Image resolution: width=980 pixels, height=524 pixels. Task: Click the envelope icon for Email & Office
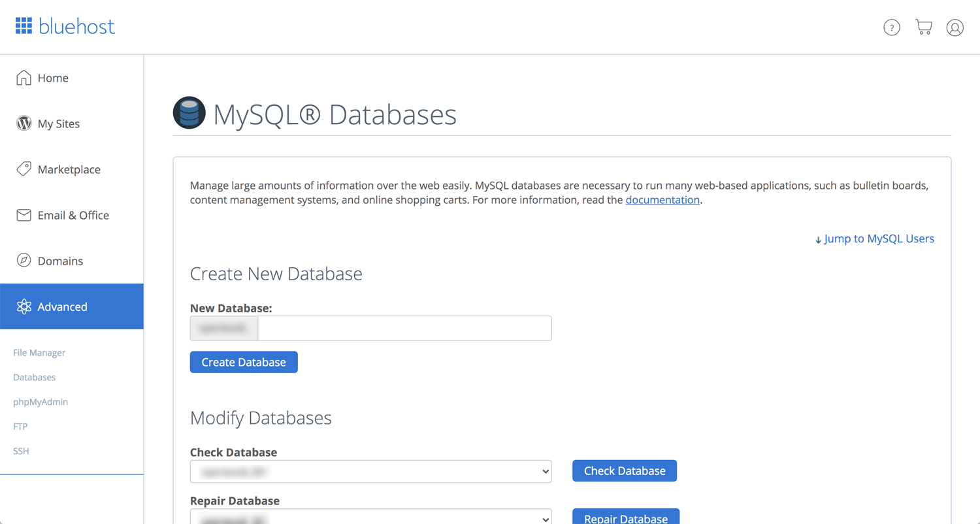click(24, 215)
